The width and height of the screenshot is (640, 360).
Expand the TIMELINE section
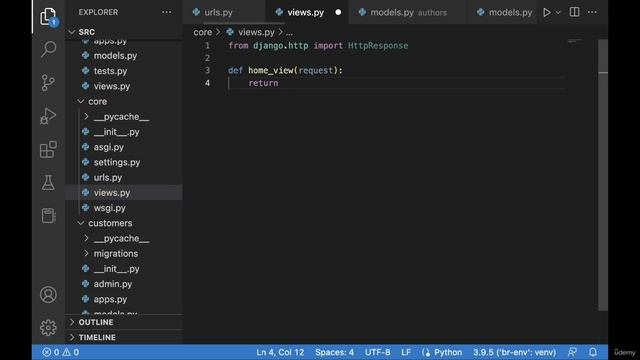tap(97, 337)
